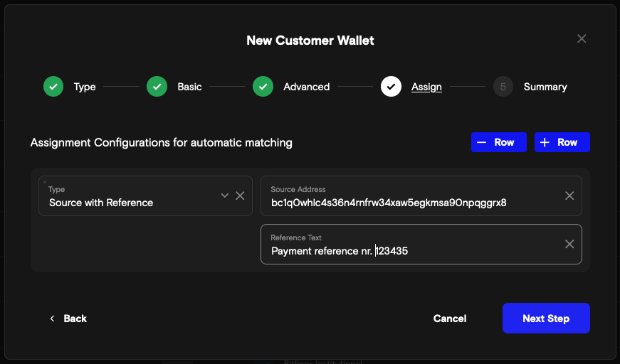Viewport: 620px width, 364px height.
Task: Click the green checkmark beside Type step
Action: pos(53,87)
